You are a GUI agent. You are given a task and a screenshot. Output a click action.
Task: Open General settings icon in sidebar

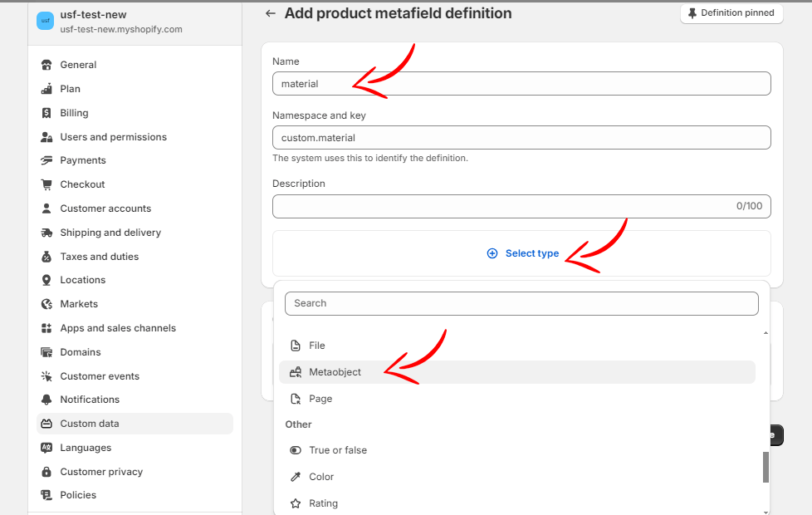(46, 65)
